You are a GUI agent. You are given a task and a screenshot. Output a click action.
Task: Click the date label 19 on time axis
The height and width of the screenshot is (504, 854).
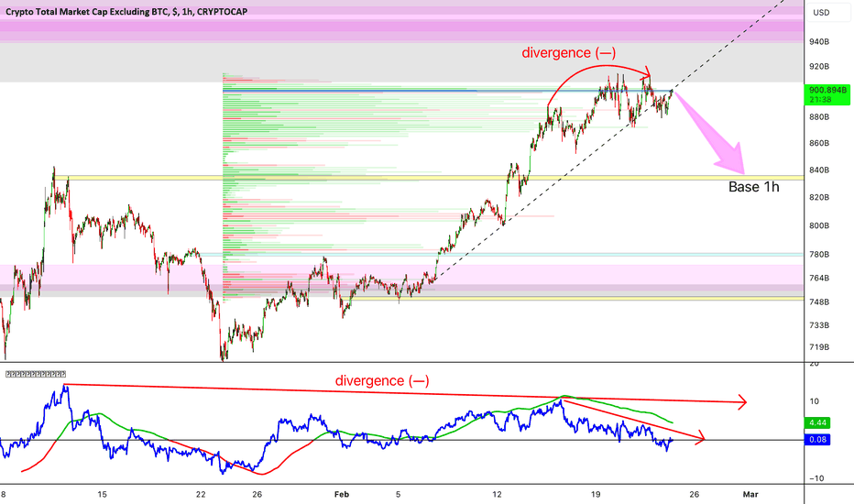(596, 494)
